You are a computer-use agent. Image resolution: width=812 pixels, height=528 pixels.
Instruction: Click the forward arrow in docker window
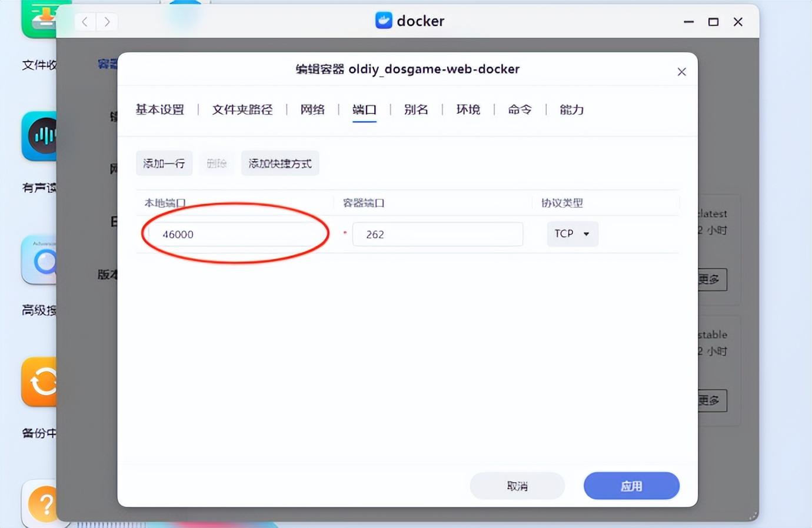[107, 22]
